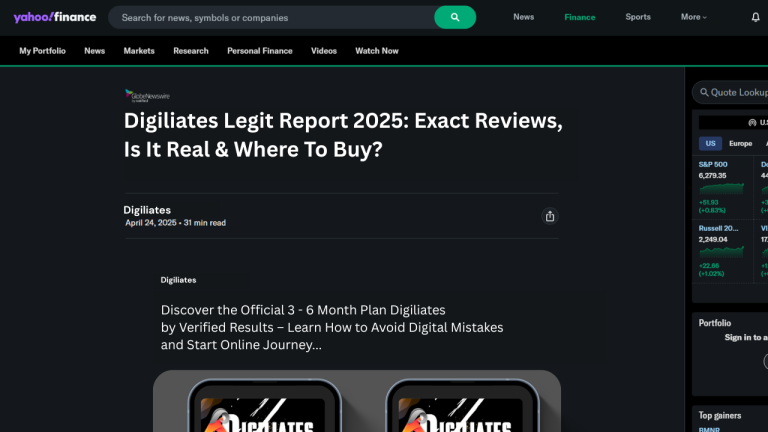768x432 pixels.
Task: Click the Quote Lookup magnifier icon
Action: tap(704, 92)
